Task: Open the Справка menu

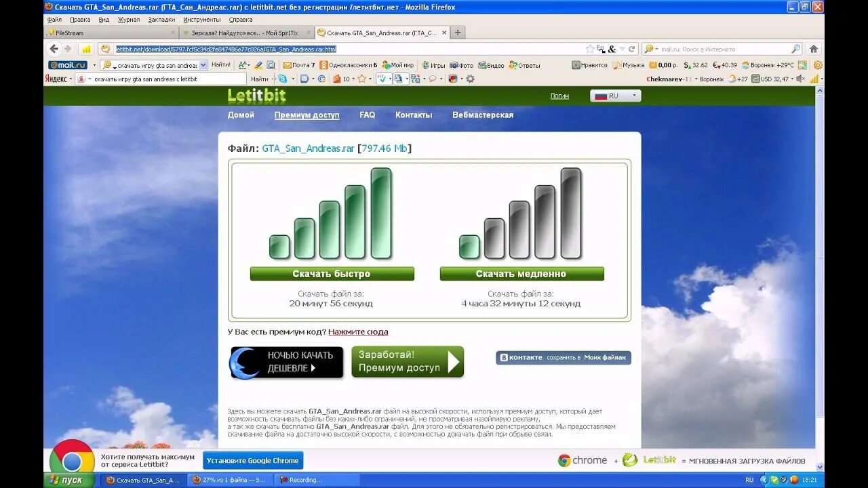Action: 241,20
